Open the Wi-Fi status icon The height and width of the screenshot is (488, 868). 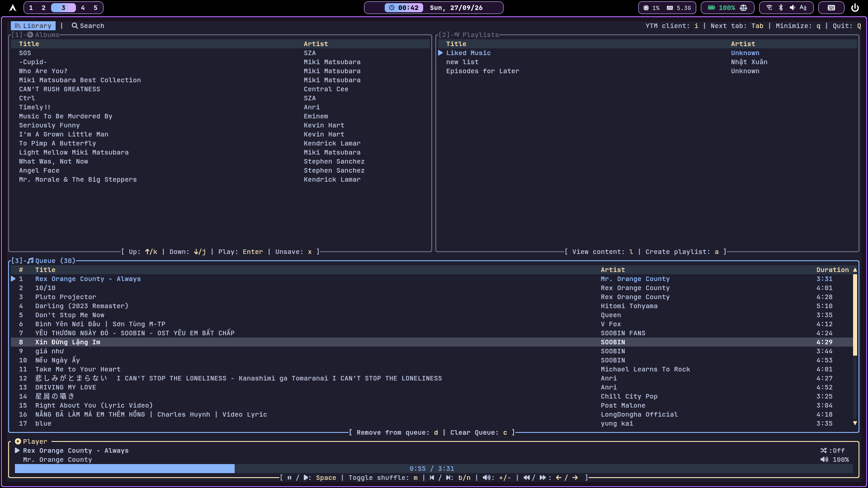click(x=769, y=8)
